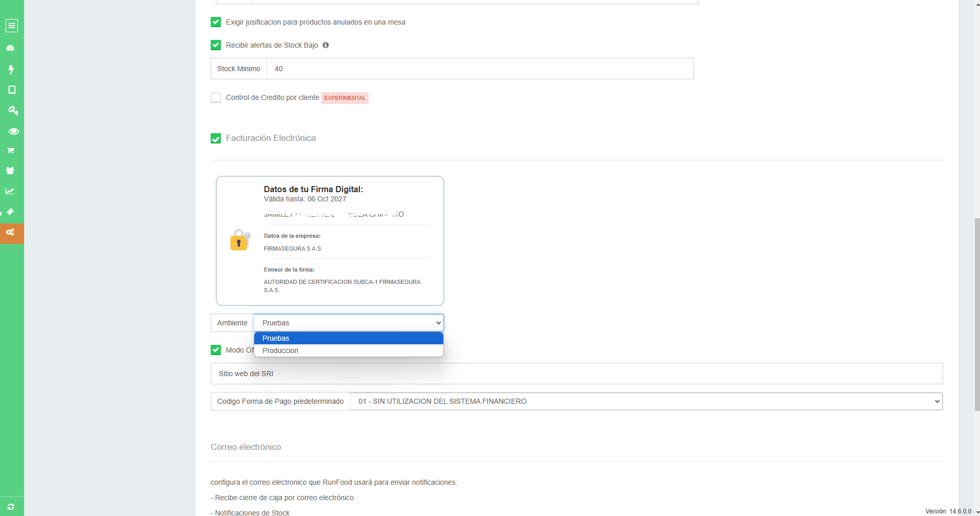Click the 'Emisor de la firma:' label
The width and height of the screenshot is (980, 516).
tap(289, 270)
